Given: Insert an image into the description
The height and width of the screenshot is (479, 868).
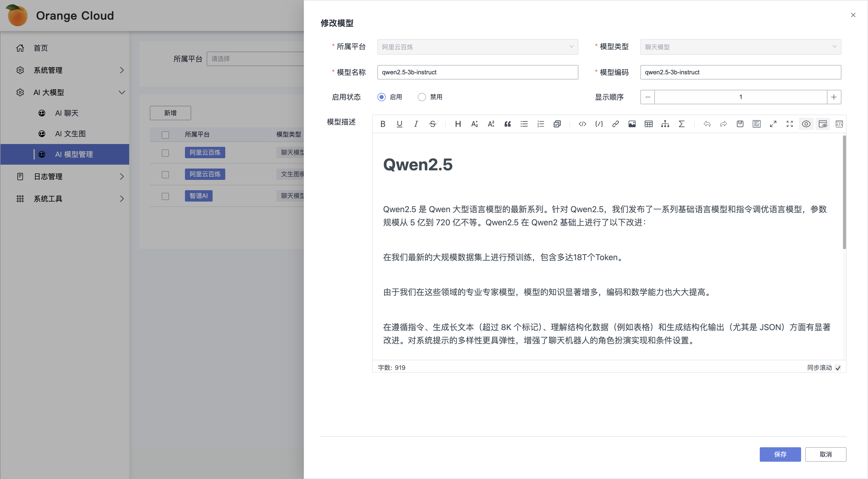Looking at the screenshot, I should point(632,124).
